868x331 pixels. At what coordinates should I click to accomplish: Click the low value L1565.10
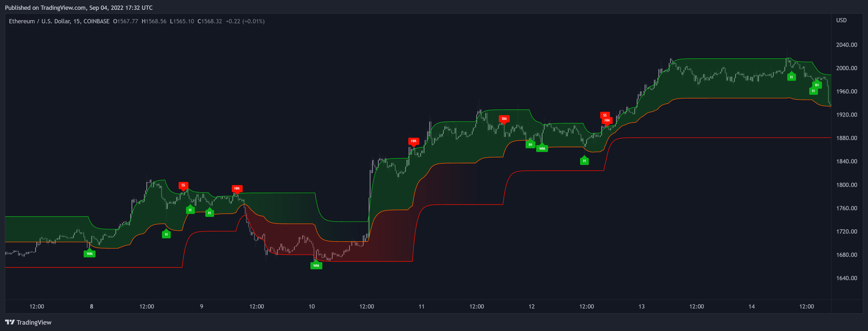click(182, 21)
